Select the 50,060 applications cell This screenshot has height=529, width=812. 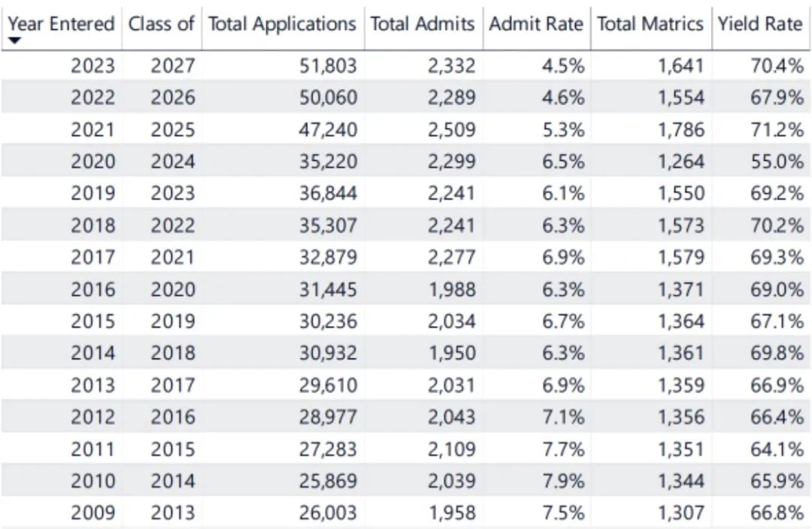click(x=328, y=98)
